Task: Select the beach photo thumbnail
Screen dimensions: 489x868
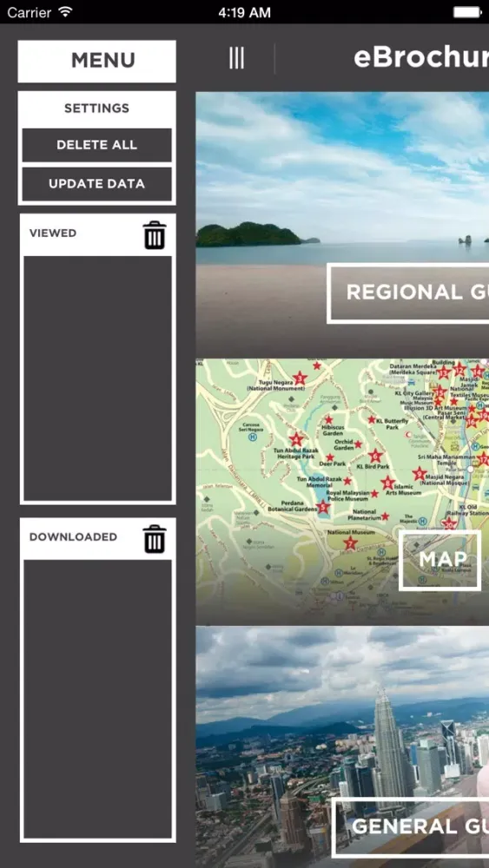Action: coord(342,224)
